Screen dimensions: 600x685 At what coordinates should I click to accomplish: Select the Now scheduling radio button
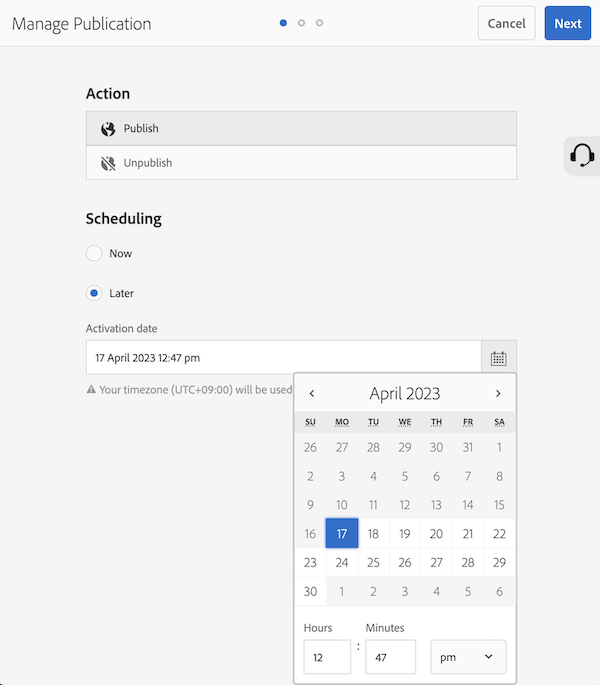pos(94,253)
